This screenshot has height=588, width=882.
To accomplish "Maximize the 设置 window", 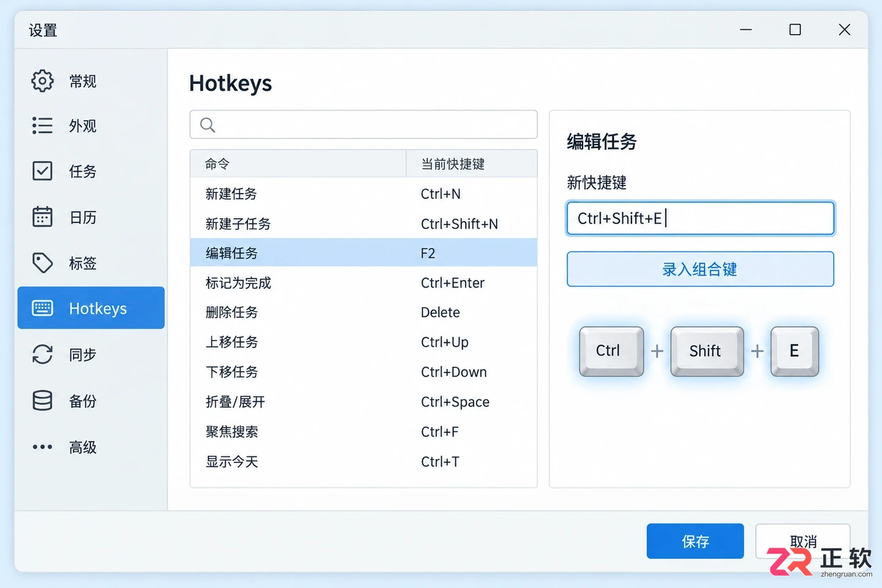I will [x=795, y=29].
